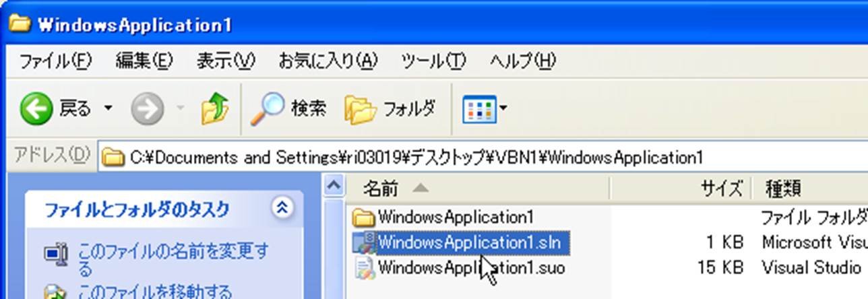Collapse the File and Folder Tasks panel
The image size is (868, 299).
pyautogui.click(x=282, y=208)
